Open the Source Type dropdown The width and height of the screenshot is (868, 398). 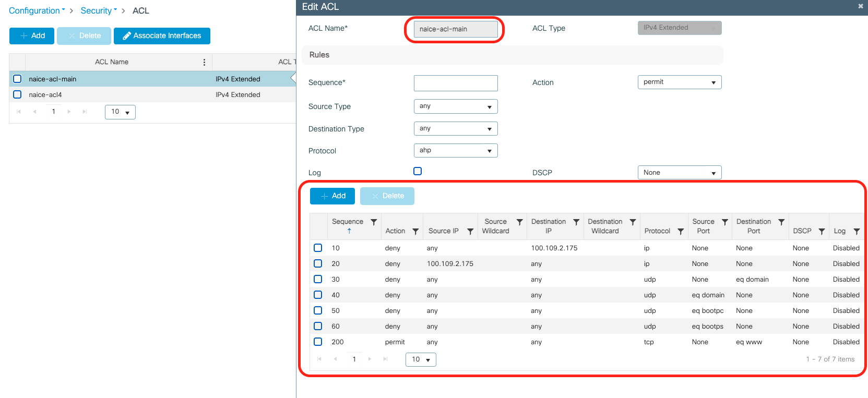(x=455, y=106)
